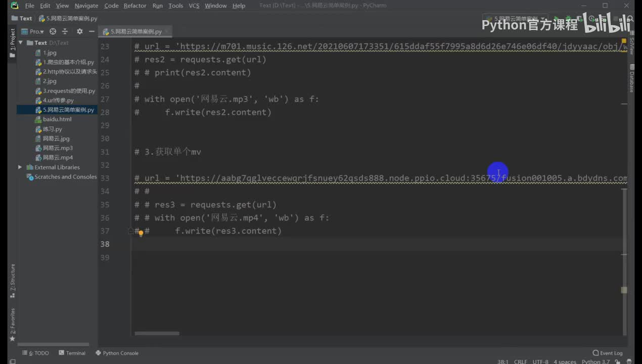The height and width of the screenshot is (364, 642).
Task: Open the Help menu
Action: point(239,6)
